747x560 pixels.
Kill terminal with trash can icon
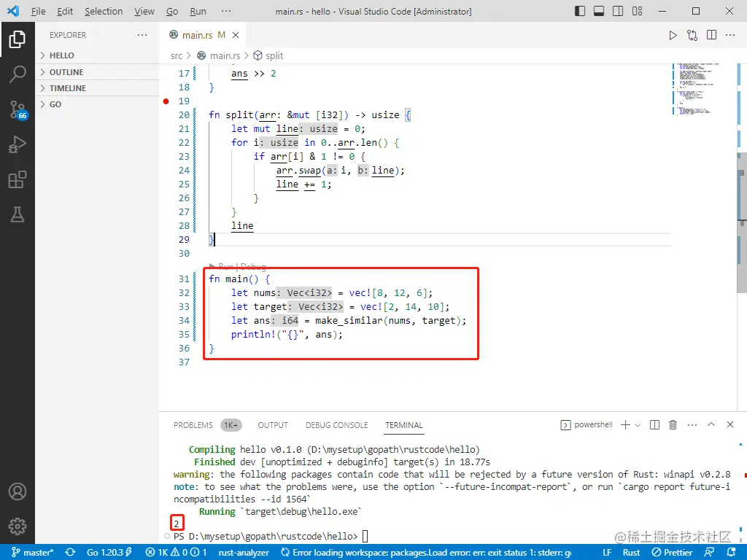673,425
